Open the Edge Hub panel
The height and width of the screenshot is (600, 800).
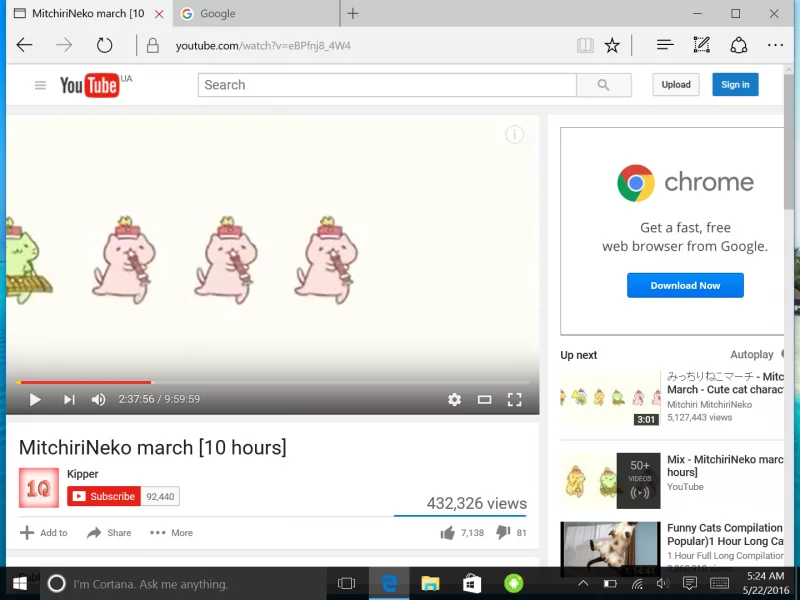pyautogui.click(x=665, y=45)
